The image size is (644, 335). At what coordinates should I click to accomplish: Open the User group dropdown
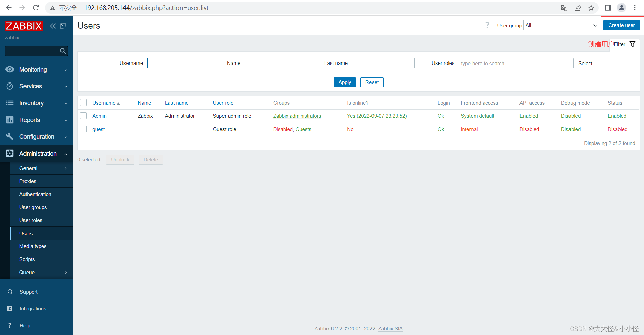[561, 25]
